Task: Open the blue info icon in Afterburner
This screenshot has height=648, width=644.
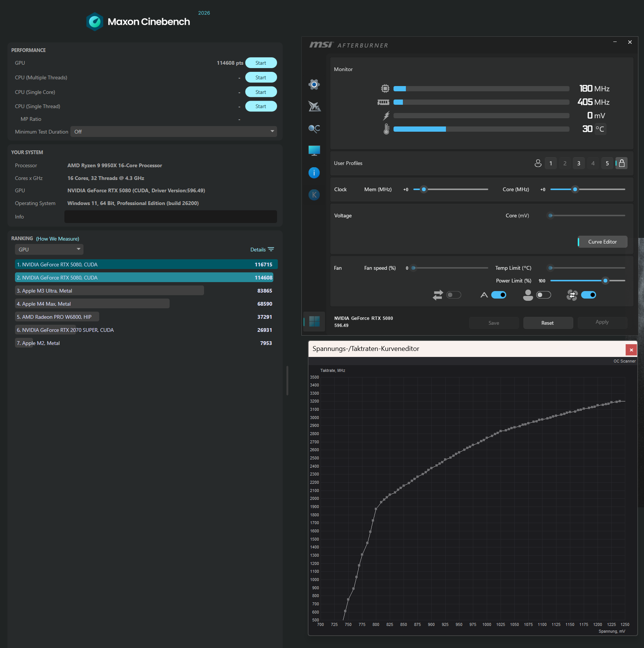Action: [314, 172]
